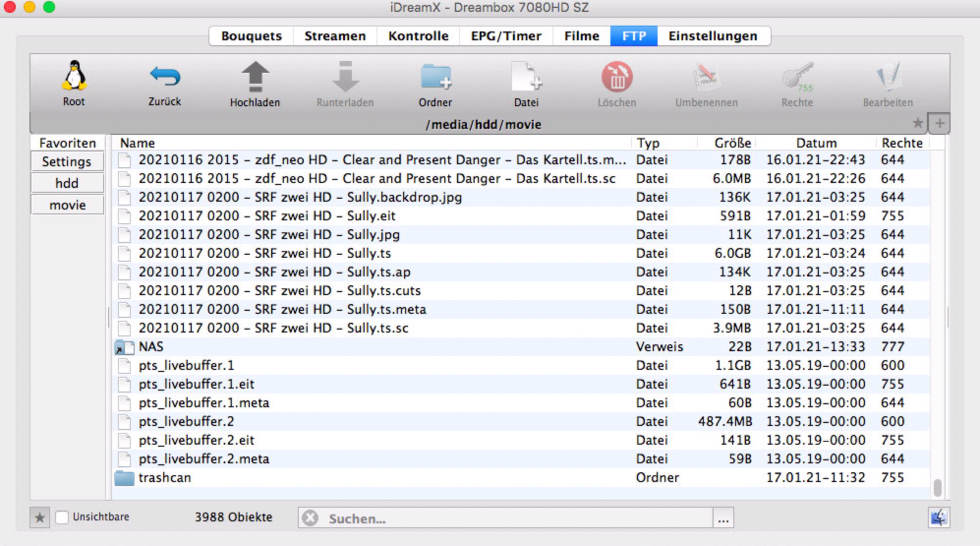This screenshot has width=980, height=546.
Task: Sort by the Größe column header
Action: 732,143
